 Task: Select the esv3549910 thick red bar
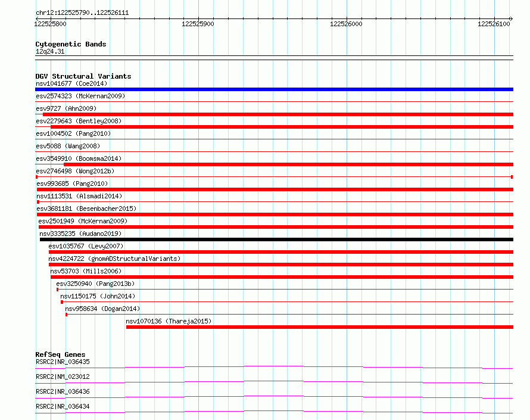pyautogui.click(x=288, y=164)
